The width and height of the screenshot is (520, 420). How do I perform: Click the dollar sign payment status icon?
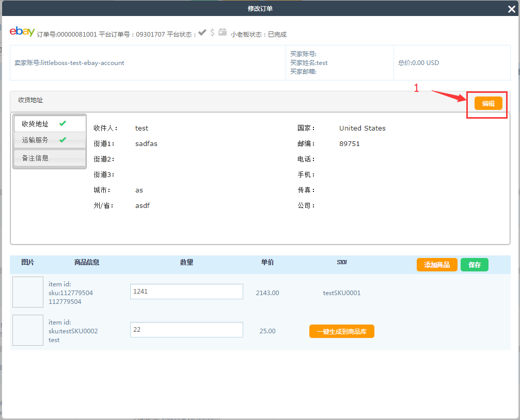click(212, 33)
